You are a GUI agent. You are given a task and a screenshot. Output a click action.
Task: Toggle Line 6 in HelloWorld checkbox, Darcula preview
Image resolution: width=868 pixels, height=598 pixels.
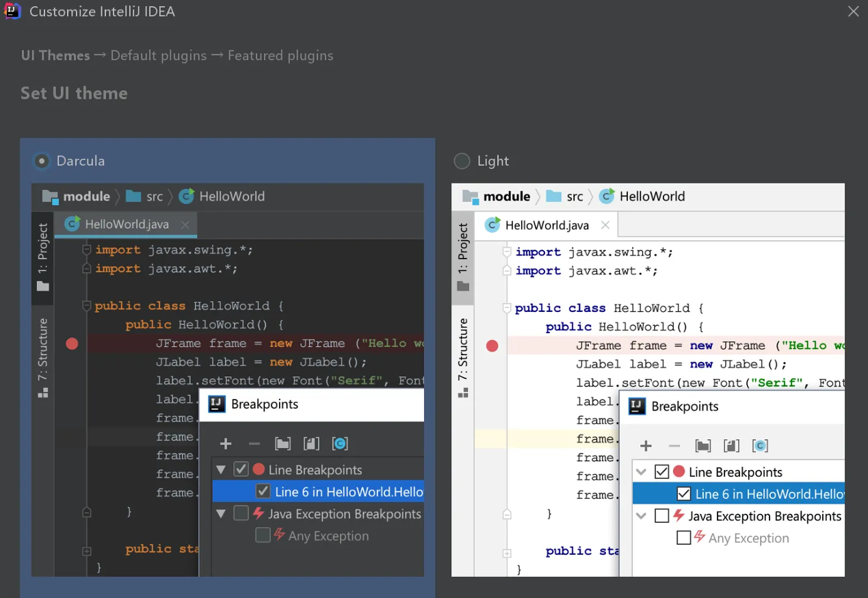pyautogui.click(x=263, y=491)
